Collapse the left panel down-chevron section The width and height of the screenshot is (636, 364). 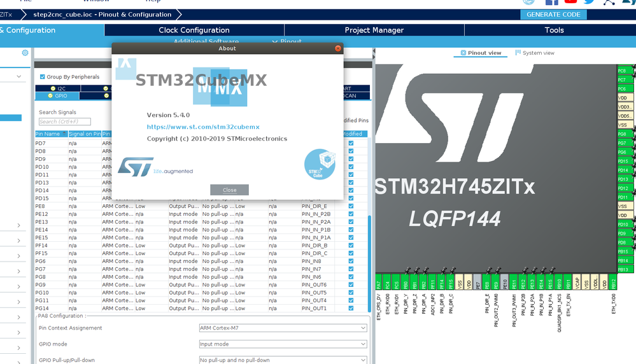coord(18,76)
